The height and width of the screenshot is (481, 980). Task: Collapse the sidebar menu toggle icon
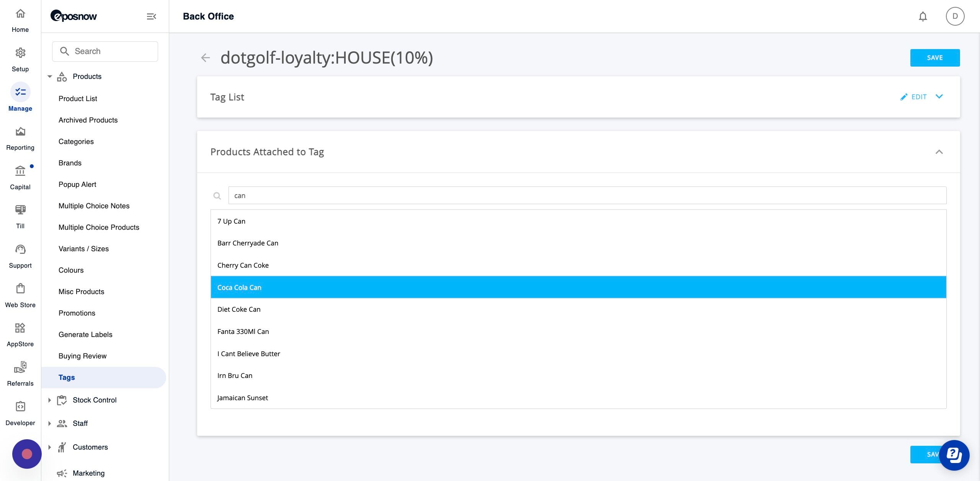click(151, 16)
